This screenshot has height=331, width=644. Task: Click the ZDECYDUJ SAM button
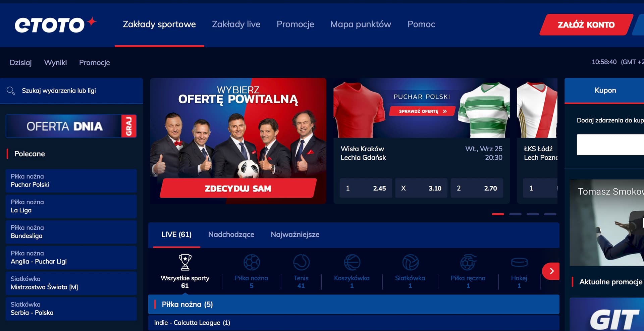[x=238, y=188]
